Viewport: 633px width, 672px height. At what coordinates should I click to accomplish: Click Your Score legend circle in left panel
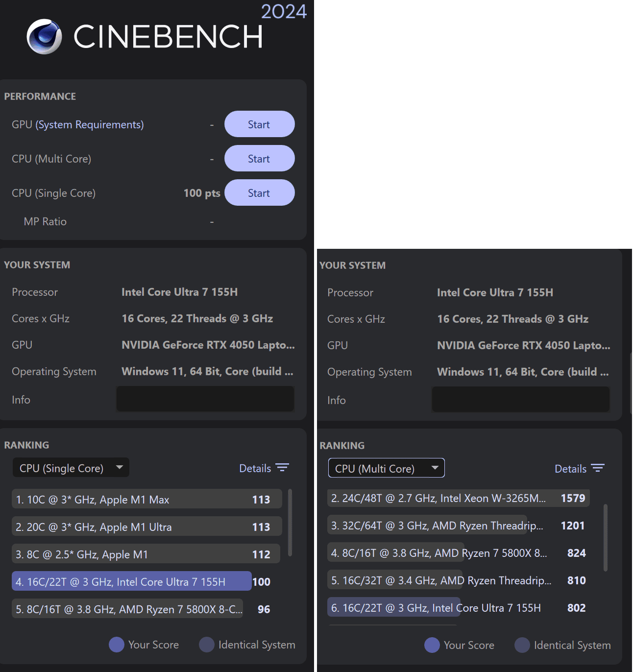(117, 645)
